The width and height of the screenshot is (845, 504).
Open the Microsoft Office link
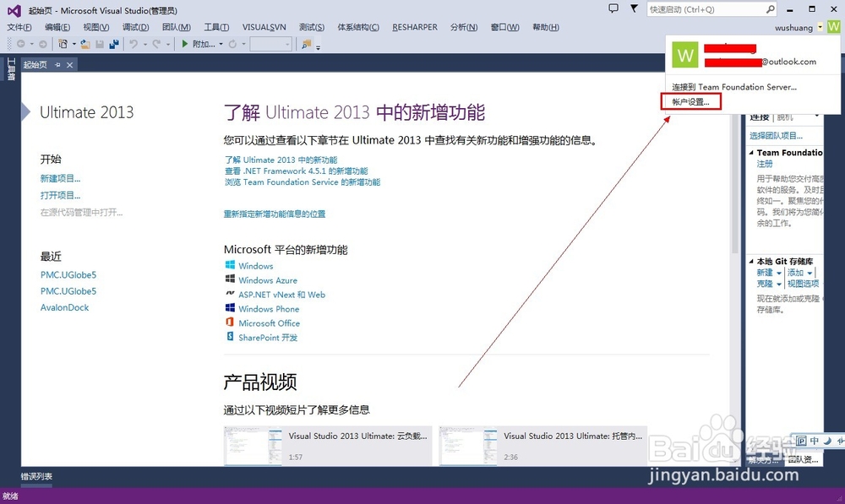270,323
